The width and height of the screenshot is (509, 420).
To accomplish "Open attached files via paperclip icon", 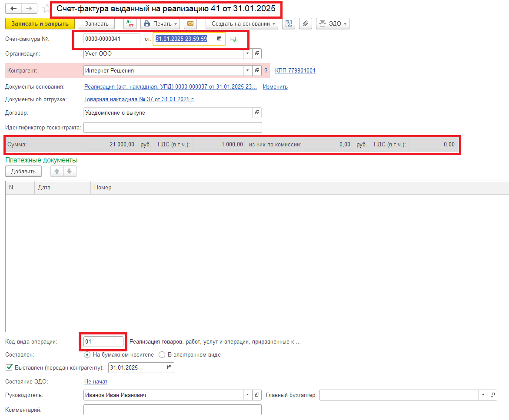I will point(306,24).
